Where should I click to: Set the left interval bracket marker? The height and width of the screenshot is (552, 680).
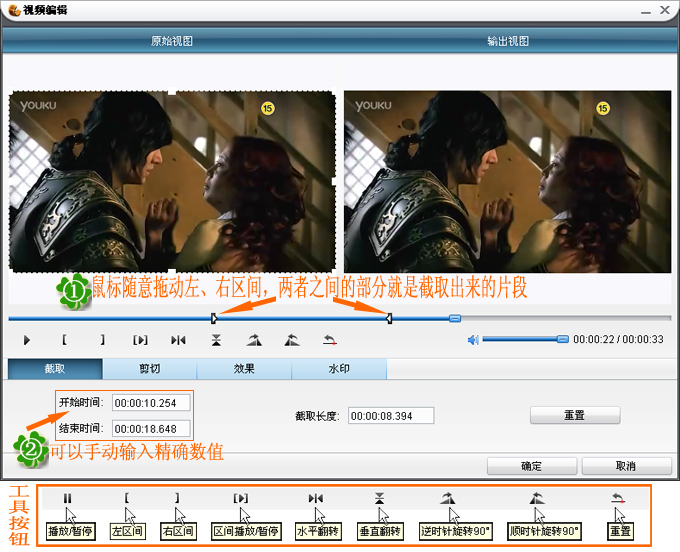coord(64,340)
